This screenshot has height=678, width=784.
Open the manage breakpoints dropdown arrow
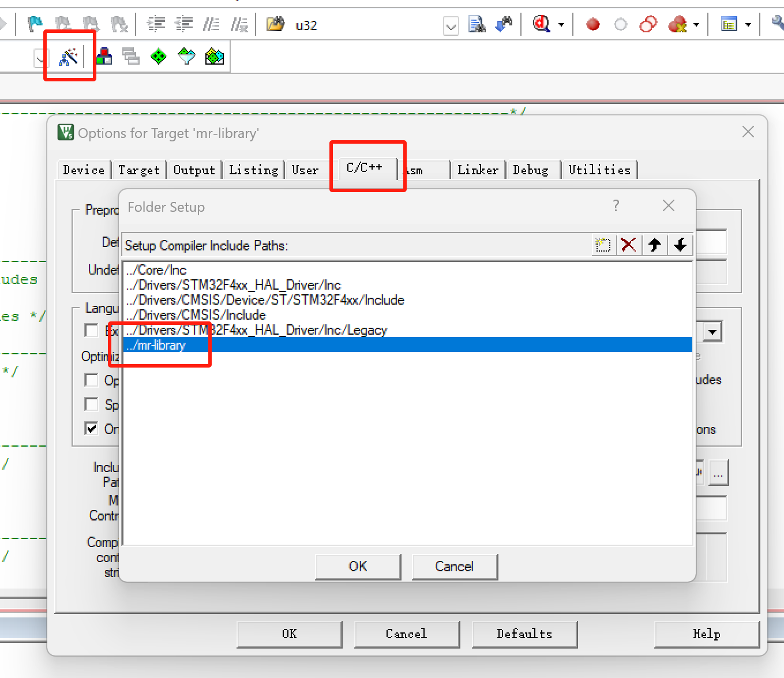[695, 24]
